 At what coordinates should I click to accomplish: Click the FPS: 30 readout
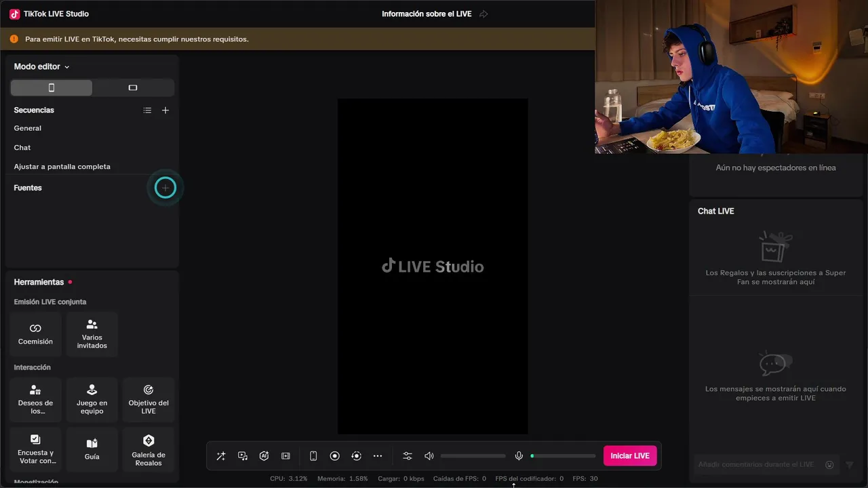(585, 479)
